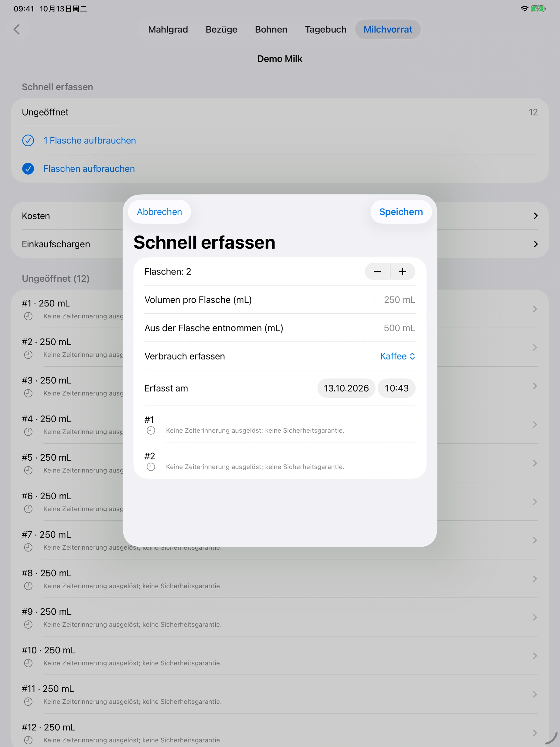Screen dimensions: 560x747
Task: Open bottle row #12 · 250 mL
Action: click(x=280, y=733)
